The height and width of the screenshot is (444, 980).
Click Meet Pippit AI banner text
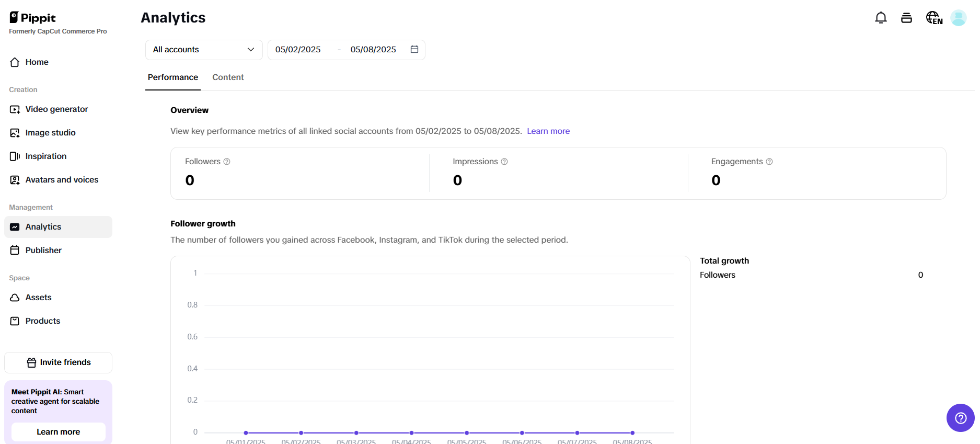(x=55, y=402)
